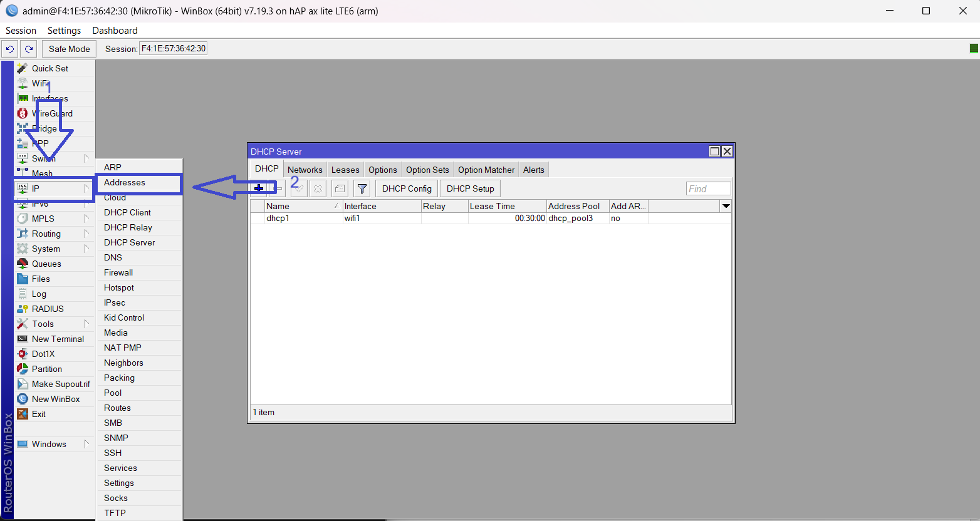
Task: Sort by the Address Pool column header
Action: click(578, 206)
